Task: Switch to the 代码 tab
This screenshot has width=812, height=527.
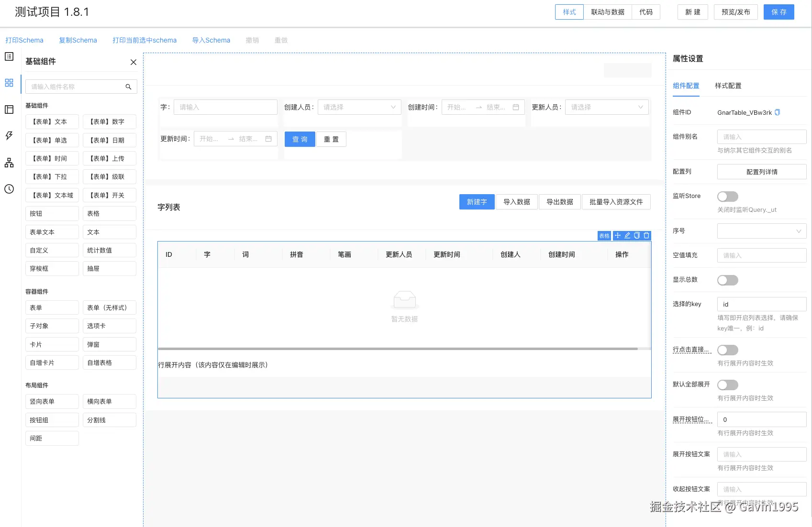Action: (x=645, y=12)
